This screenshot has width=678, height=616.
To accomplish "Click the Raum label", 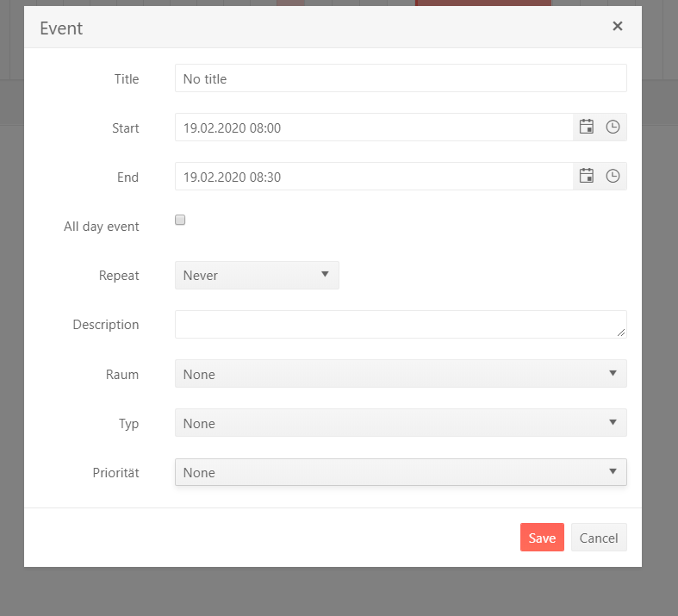I will point(122,375).
